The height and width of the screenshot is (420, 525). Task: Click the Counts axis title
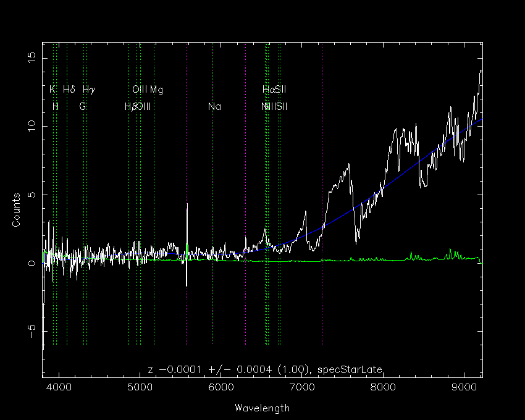[16, 210]
